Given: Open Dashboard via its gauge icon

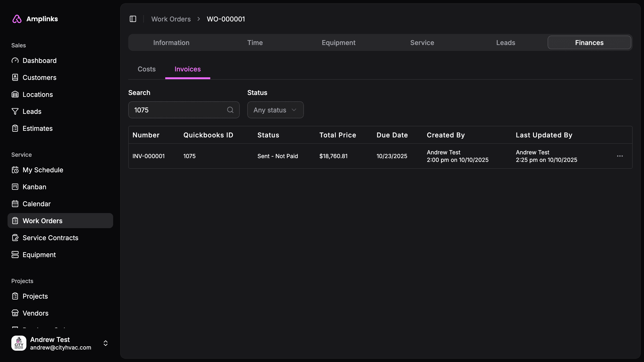Looking at the screenshot, I should pyautogui.click(x=15, y=61).
